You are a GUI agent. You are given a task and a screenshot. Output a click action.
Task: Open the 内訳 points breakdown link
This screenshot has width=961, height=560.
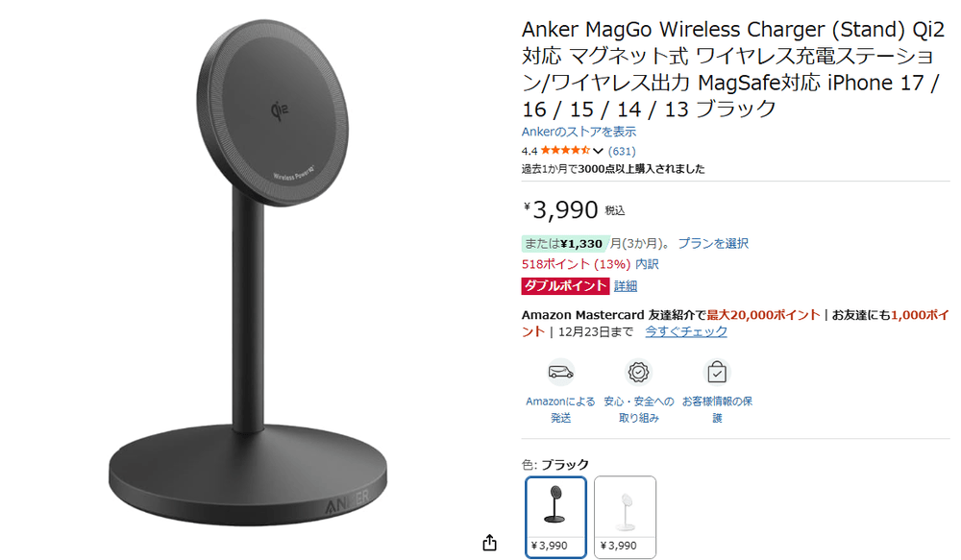coord(647,264)
